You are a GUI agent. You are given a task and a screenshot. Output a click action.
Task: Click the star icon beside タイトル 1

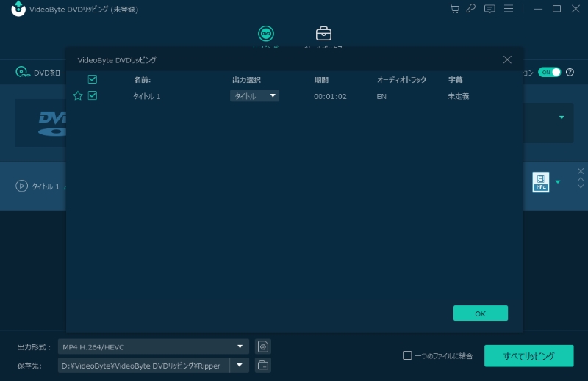tap(78, 95)
